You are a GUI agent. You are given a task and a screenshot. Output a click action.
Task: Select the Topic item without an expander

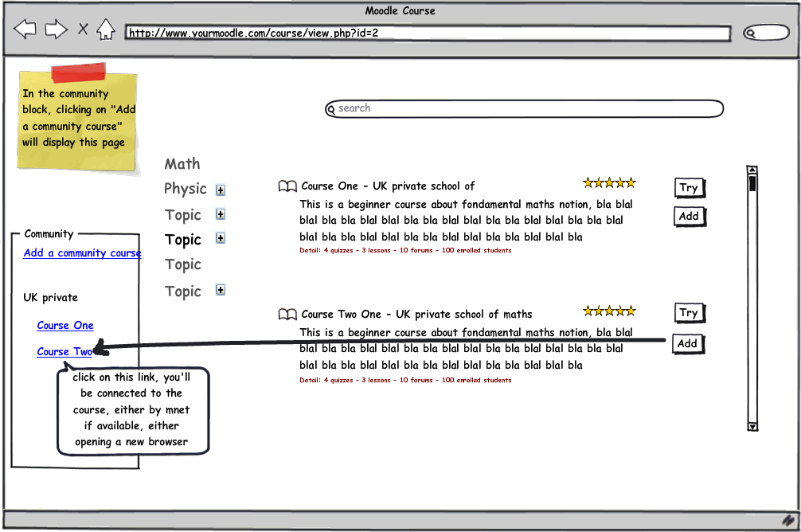(x=182, y=264)
